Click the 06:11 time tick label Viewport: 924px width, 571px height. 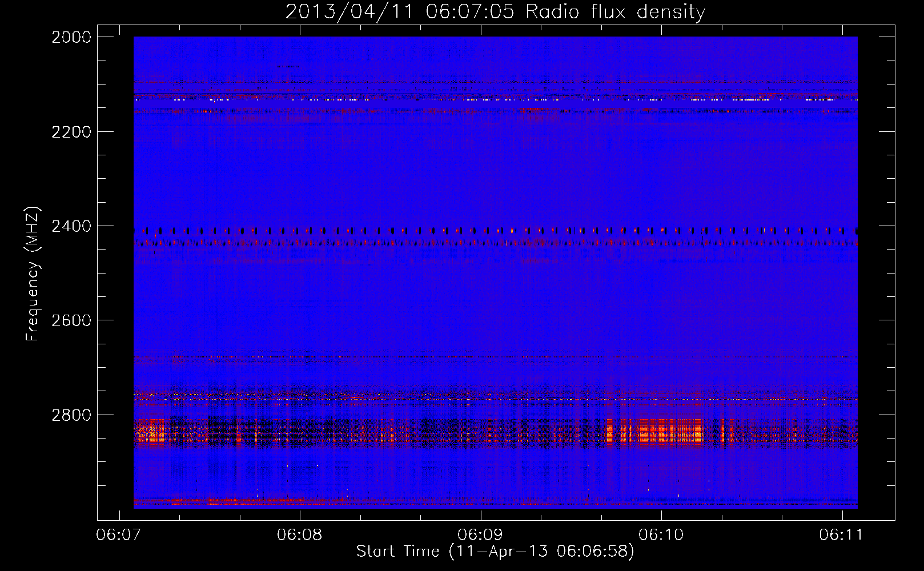(x=842, y=535)
